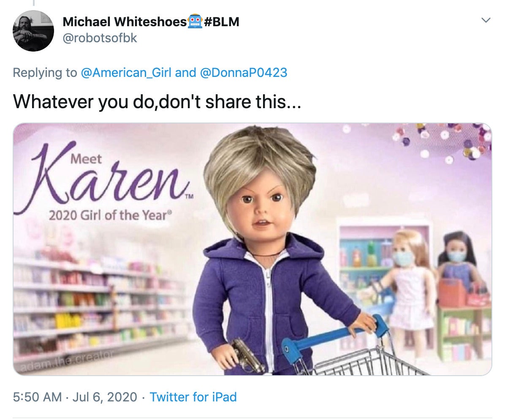Open the @robotsofbk handle
Screen dimensions: 505x420
(x=100, y=38)
